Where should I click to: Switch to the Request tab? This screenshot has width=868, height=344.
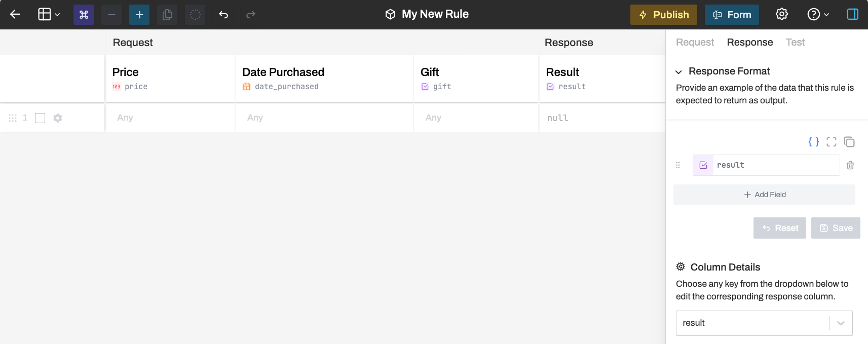tap(695, 43)
